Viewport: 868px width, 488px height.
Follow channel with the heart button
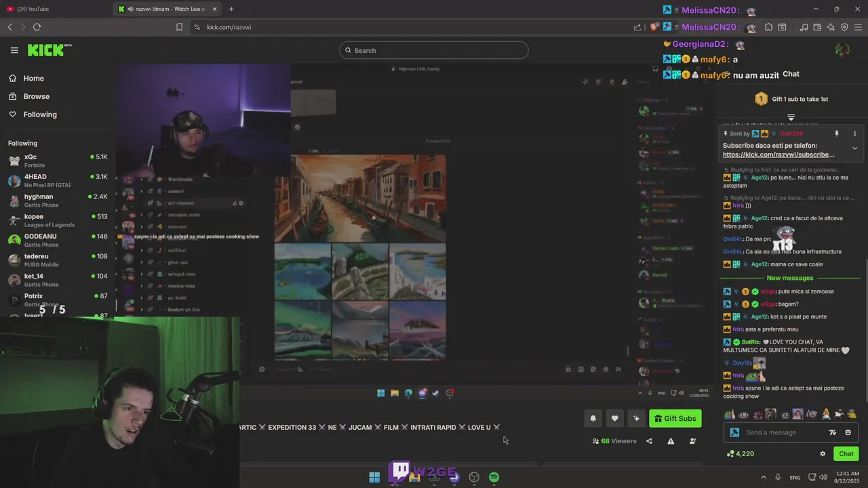[x=614, y=418]
